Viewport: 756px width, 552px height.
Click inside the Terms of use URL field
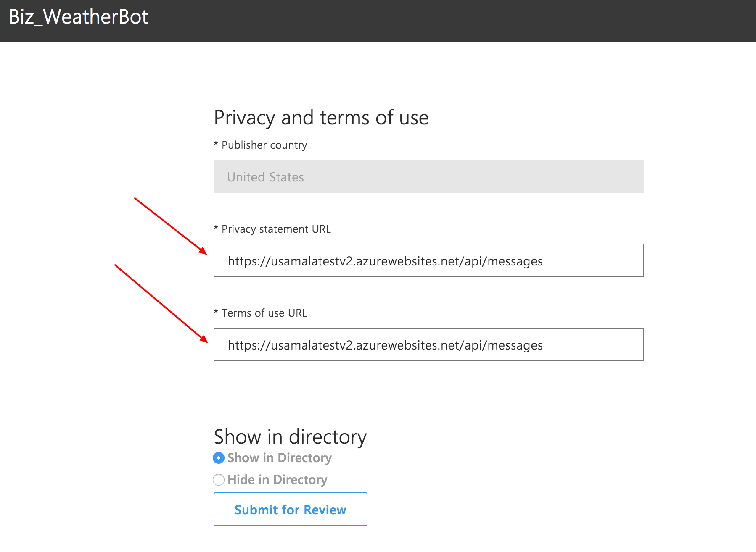coord(428,344)
